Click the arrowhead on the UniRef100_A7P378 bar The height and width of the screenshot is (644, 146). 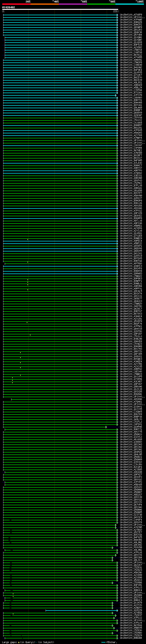pos(116,95)
